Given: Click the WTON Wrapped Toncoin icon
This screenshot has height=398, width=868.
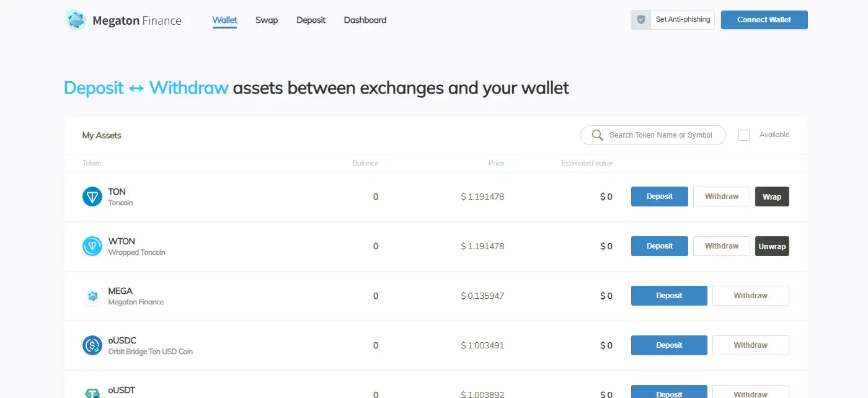Looking at the screenshot, I should (x=92, y=247).
